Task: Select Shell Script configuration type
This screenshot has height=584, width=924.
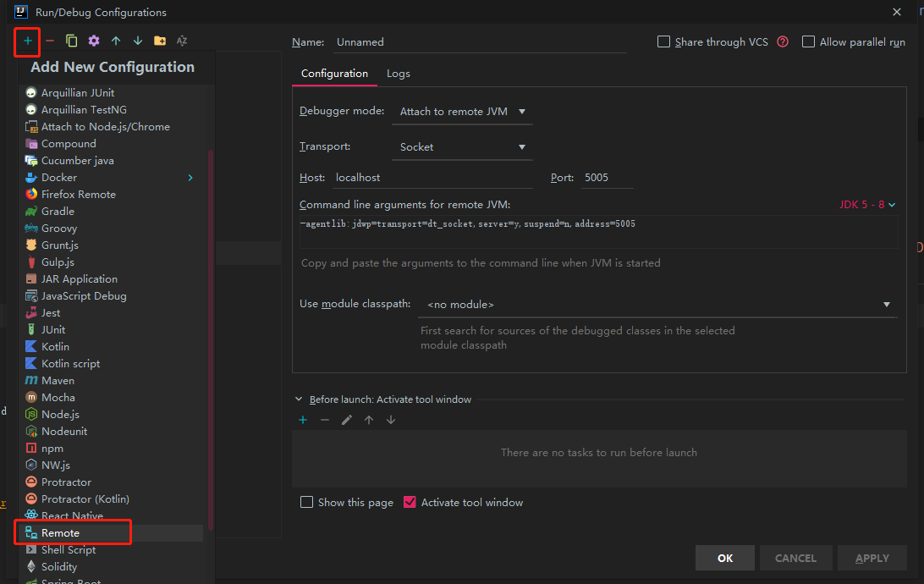Action: [x=112, y=550]
